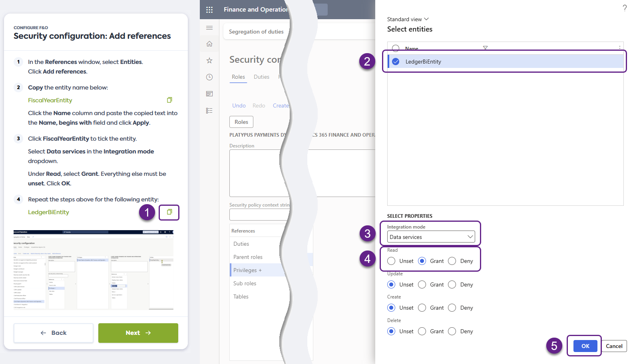
Task: Tick the LedgerBiEntity row checkbox
Action: 396,62
